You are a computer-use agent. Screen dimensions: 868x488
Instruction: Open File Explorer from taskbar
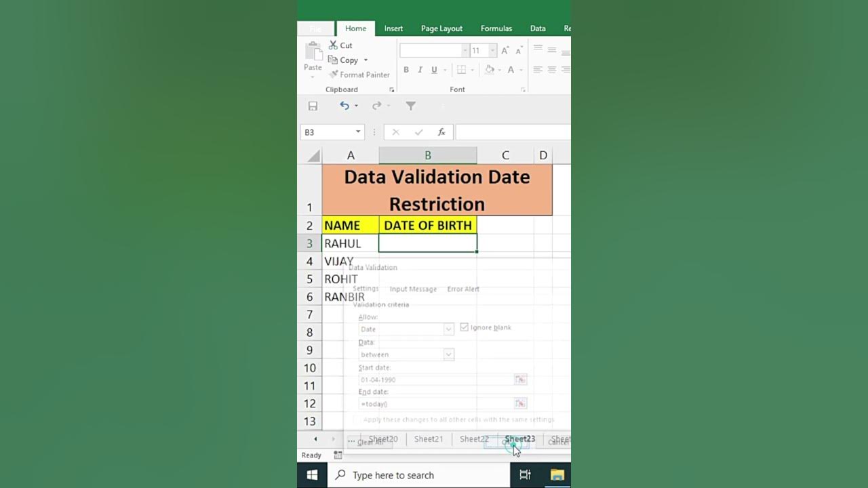pyautogui.click(x=557, y=475)
